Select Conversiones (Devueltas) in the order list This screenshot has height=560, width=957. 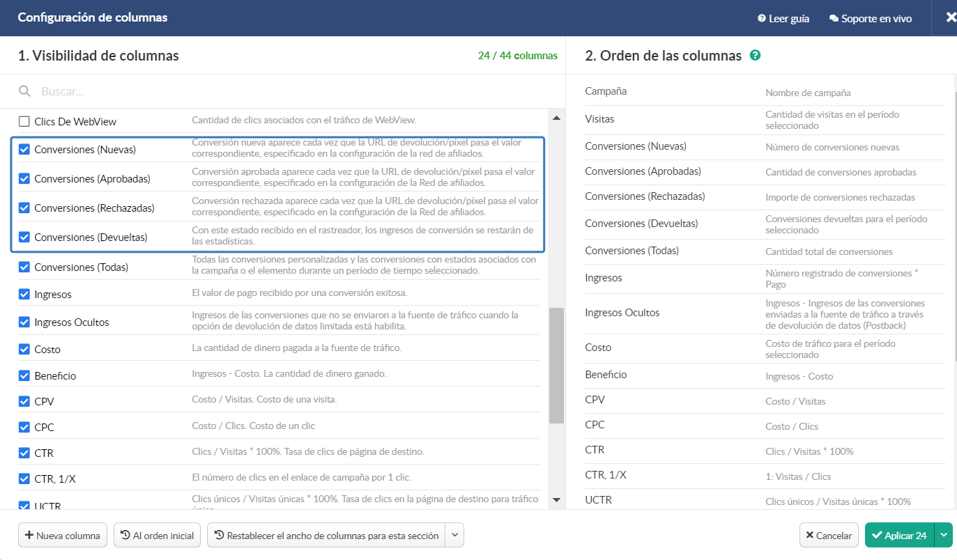click(x=765, y=224)
